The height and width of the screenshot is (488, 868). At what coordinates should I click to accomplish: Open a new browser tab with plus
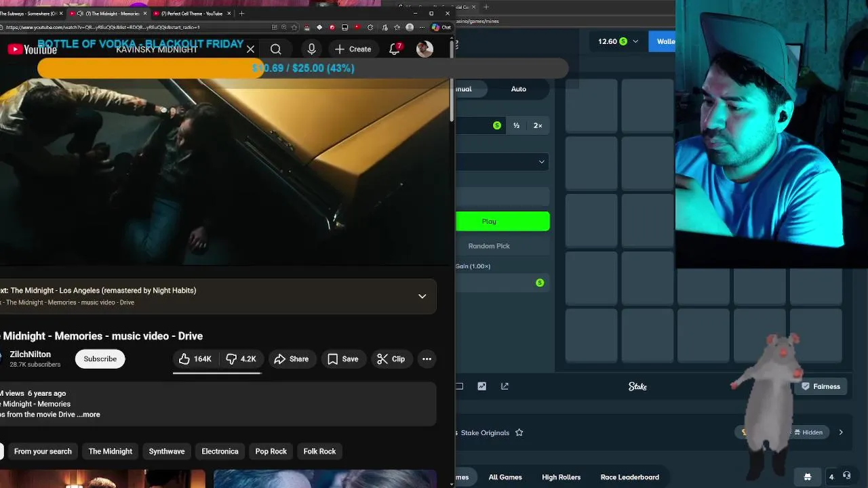point(241,13)
